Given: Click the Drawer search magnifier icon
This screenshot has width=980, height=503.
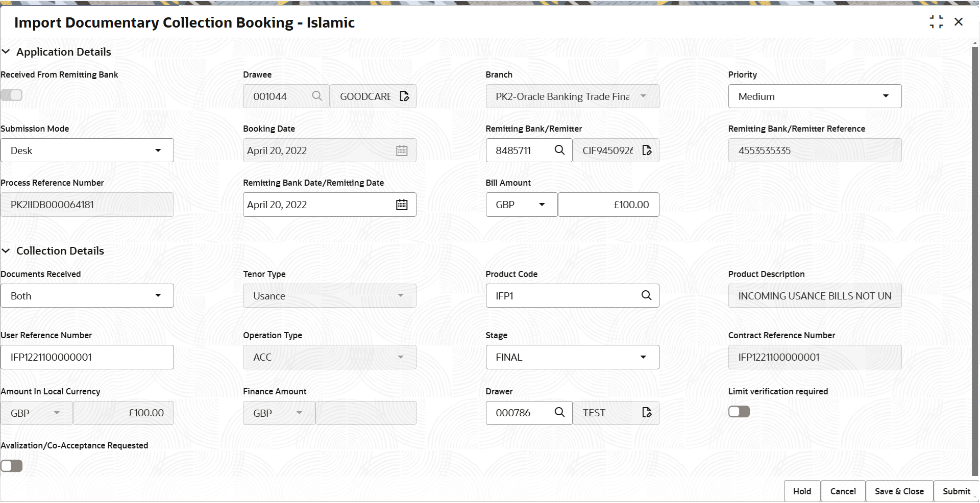Looking at the screenshot, I should [559, 412].
